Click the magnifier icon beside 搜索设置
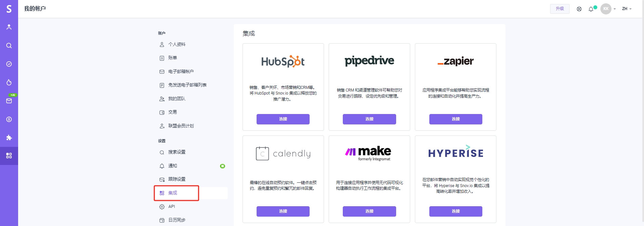This screenshot has height=226, width=644. [x=162, y=152]
